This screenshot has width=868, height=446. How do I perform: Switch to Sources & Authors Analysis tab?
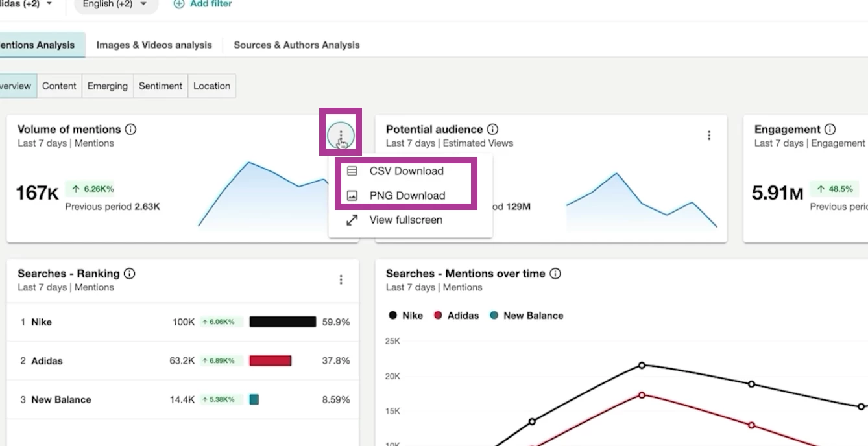(296, 45)
